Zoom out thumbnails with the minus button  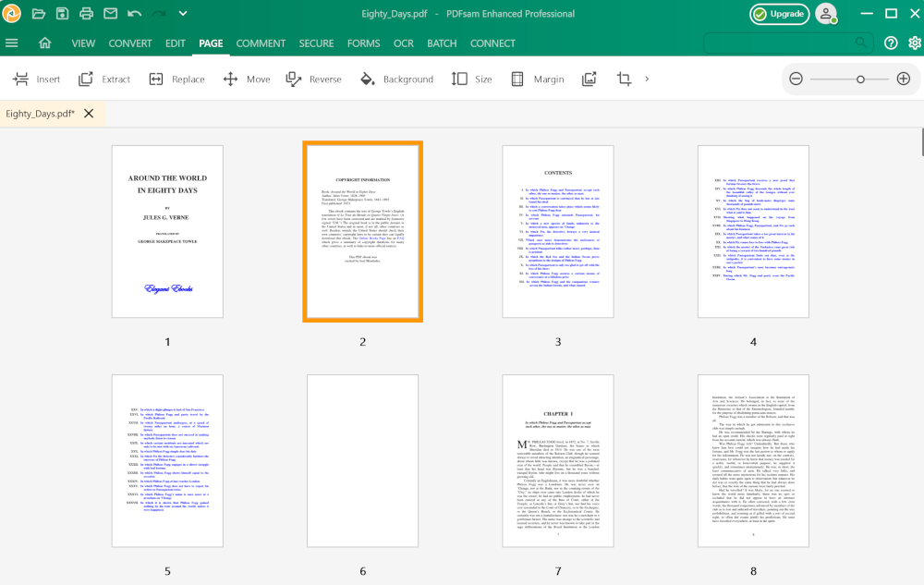(x=796, y=79)
